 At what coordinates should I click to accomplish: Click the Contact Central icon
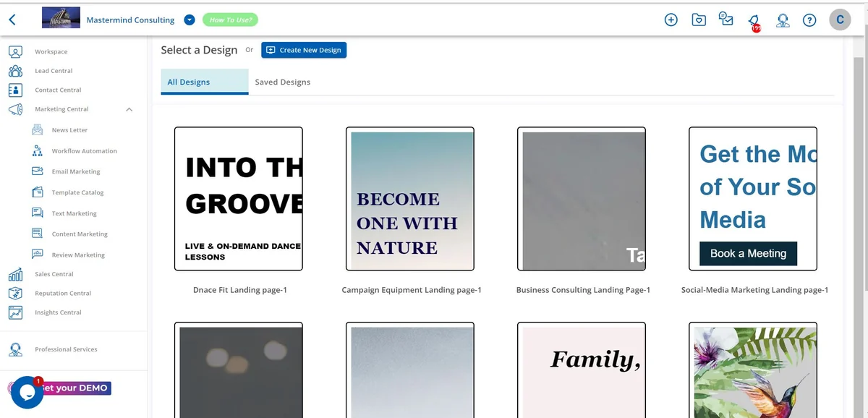point(15,90)
